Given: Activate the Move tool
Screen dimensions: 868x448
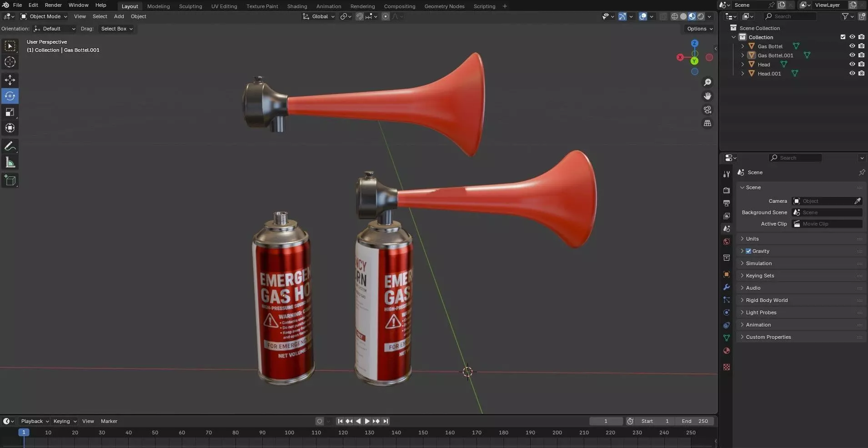Looking at the screenshot, I should [10, 80].
